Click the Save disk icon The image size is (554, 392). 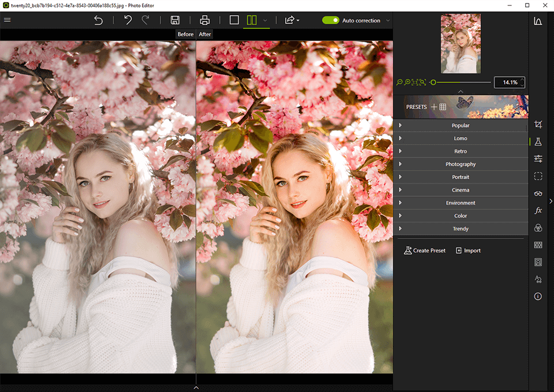pyautogui.click(x=175, y=20)
